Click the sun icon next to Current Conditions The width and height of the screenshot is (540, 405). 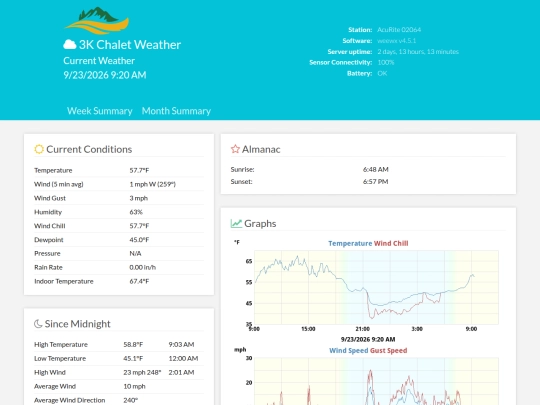[39, 149]
